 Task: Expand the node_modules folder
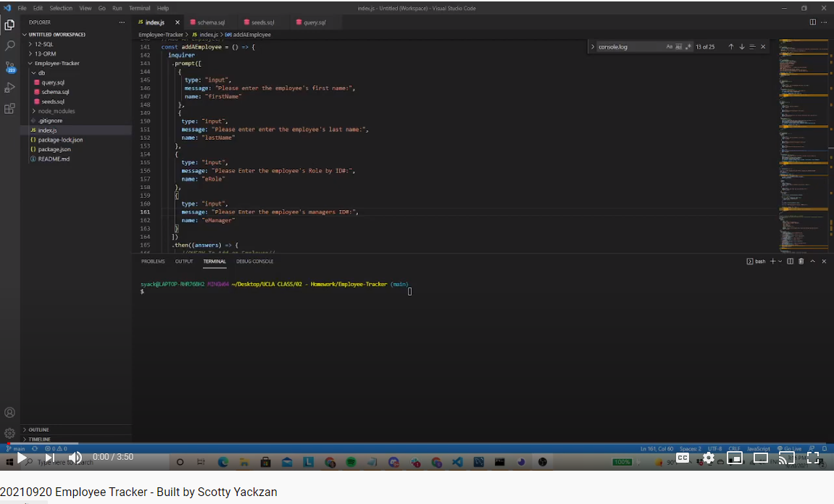pos(56,111)
